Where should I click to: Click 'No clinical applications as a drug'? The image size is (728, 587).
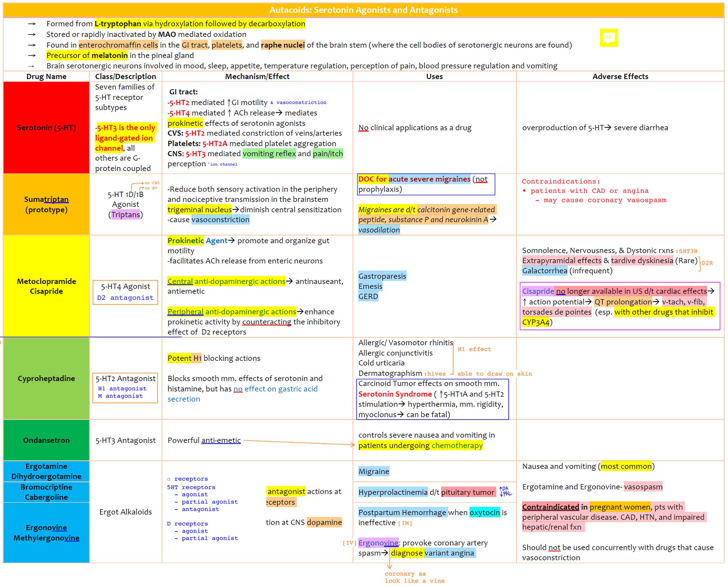click(415, 128)
